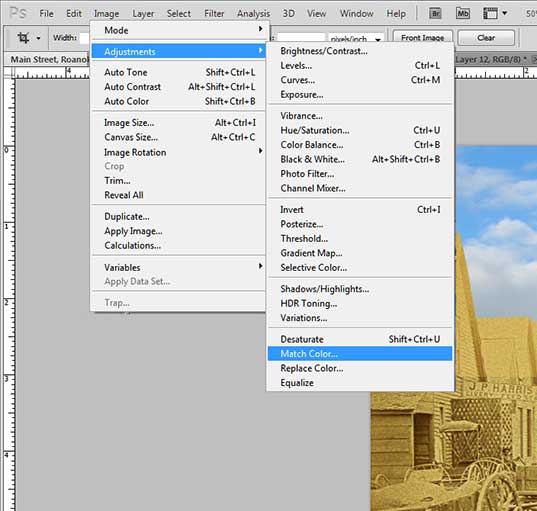537x511 pixels.
Task: Open the Edit menu
Action: tap(74, 14)
